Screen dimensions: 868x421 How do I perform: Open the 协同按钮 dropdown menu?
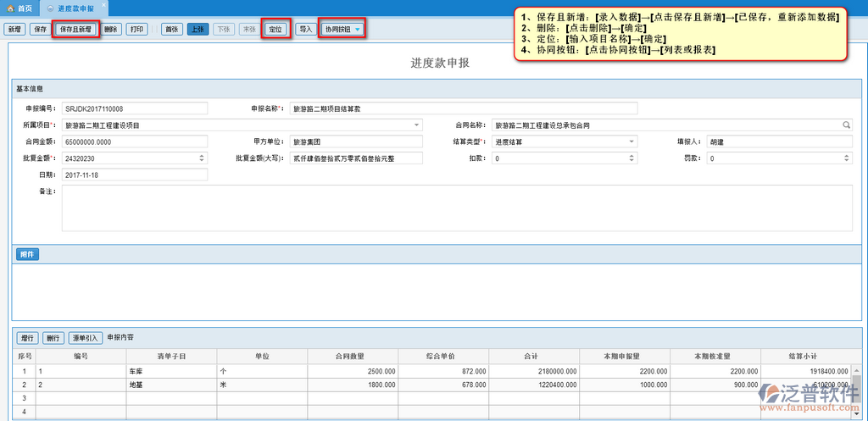coord(358,30)
